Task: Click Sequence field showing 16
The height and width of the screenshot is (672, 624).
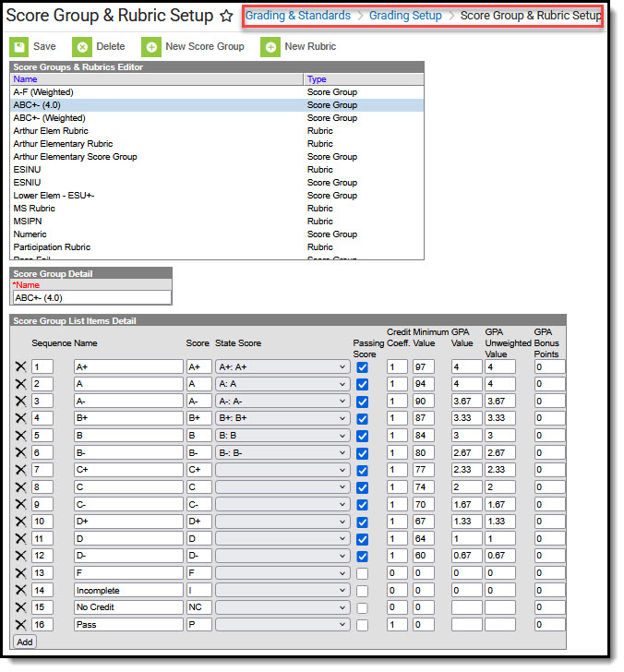Action: (42, 624)
